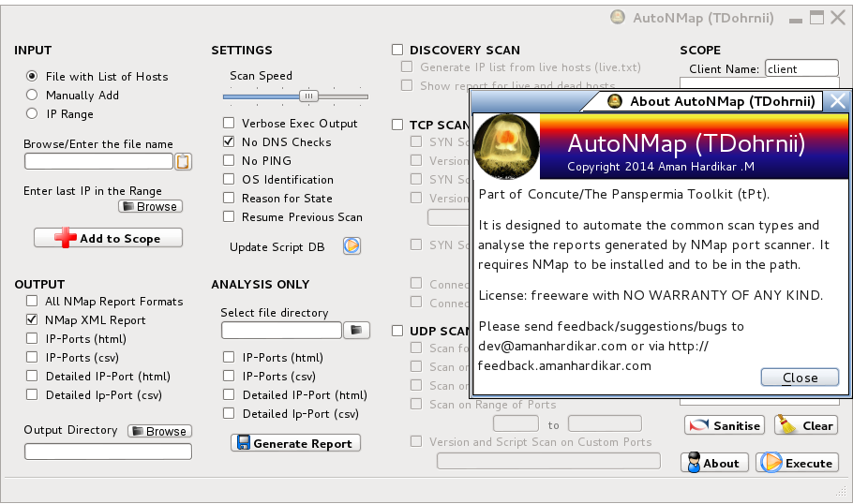The image size is (853, 504).
Task: Uncheck No DNS Checks
Action: point(229,141)
